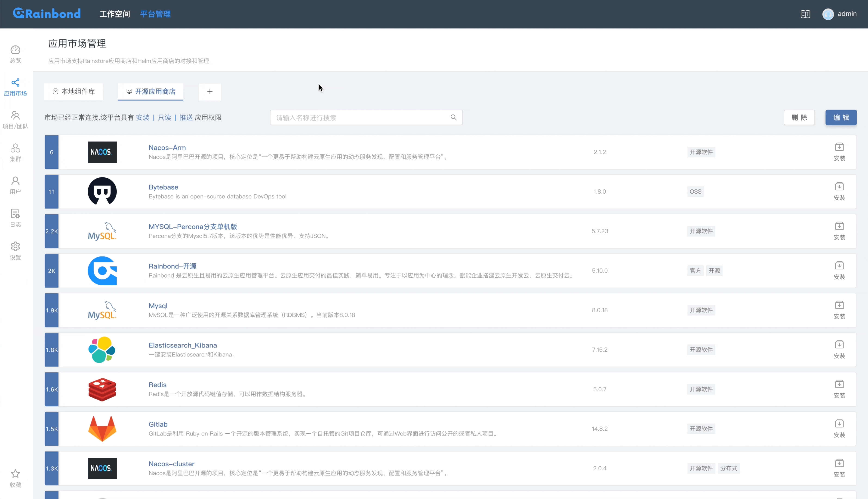Screen dimensions: 868x499
Task: Click the 删除 (Delete) button
Action: point(799,118)
